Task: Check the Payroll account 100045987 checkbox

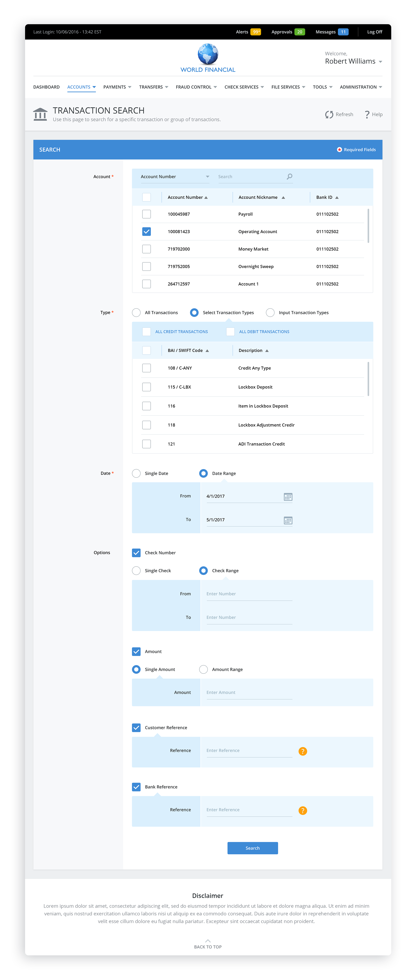Action: click(147, 214)
